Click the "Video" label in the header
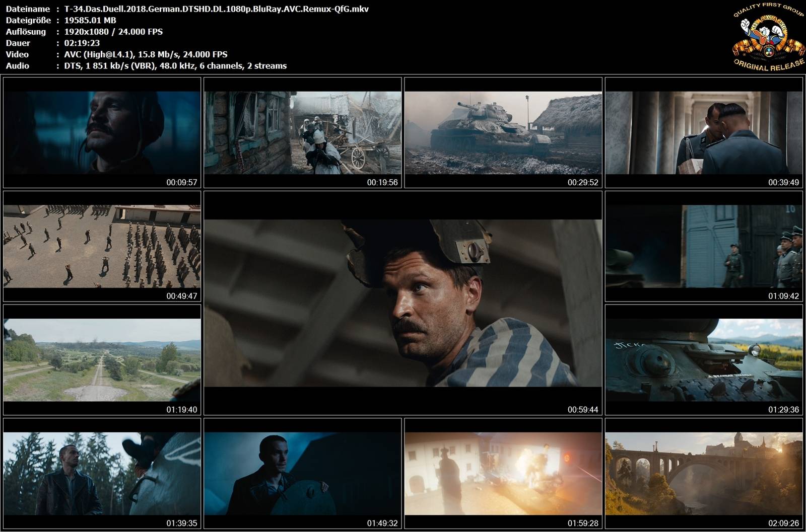The image size is (806, 532). pyautogui.click(x=17, y=54)
